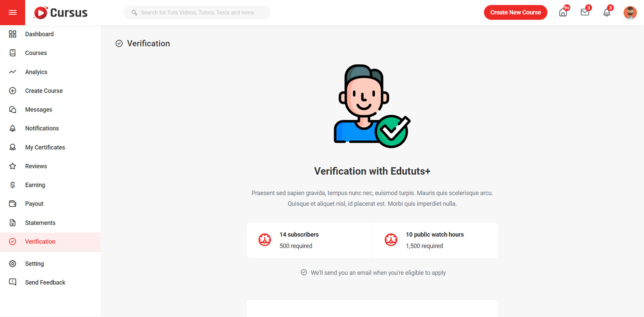Click the Reviews star icon
644x317 pixels.
(12, 166)
